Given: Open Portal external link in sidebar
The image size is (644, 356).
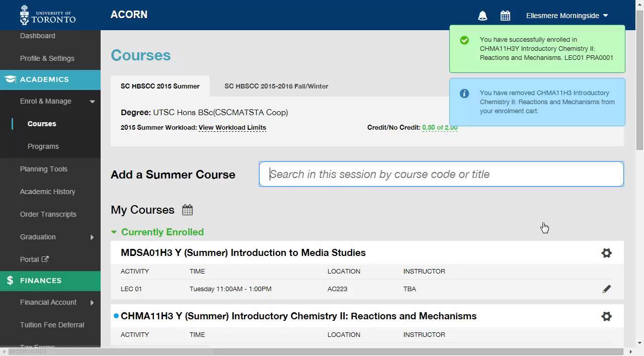Looking at the screenshot, I should (x=34, y=259).
